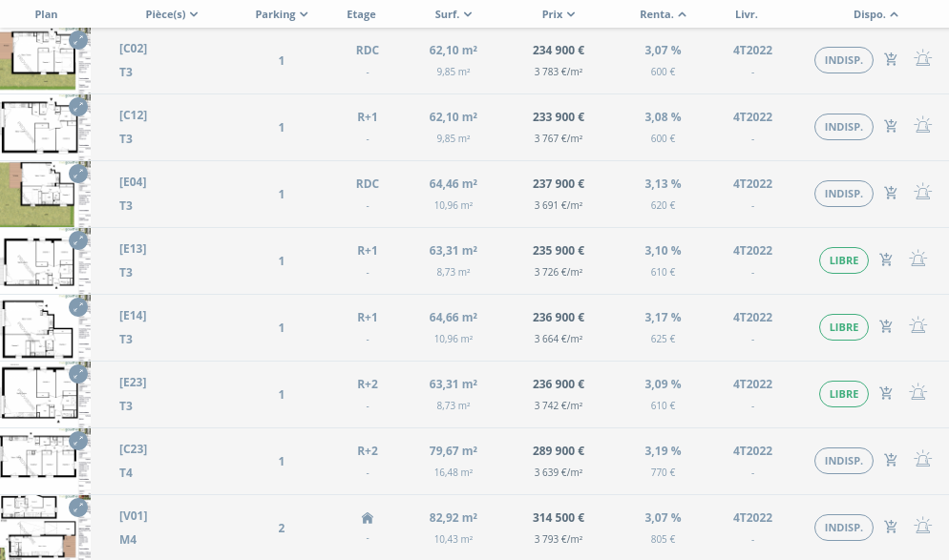949x560 pixels.
Task: Open the E14 floor plan thumbnail
Action: (38, 327)
